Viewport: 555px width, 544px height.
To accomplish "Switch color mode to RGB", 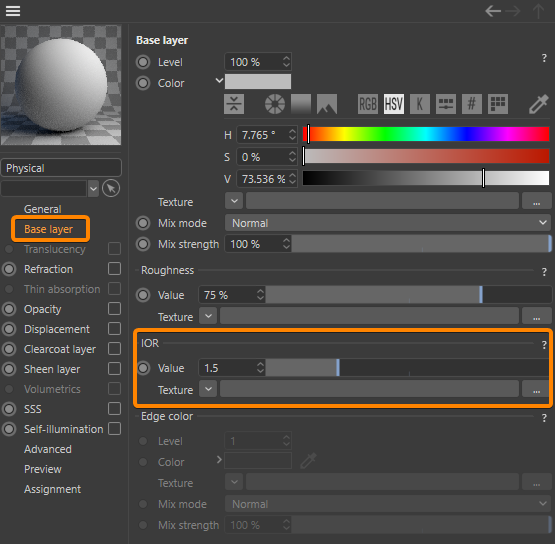I will (368, 104).
